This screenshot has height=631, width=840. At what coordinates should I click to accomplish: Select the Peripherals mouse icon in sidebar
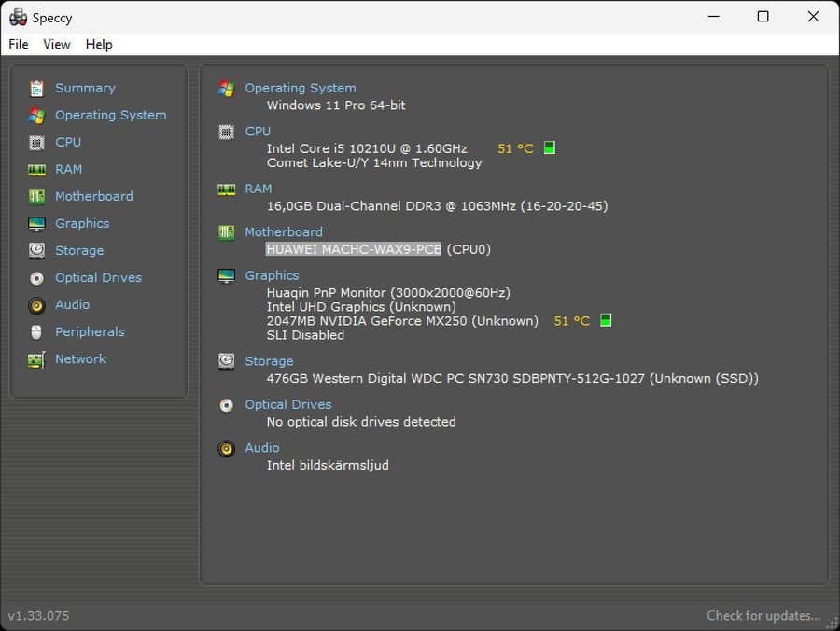[x=36, y=332]
